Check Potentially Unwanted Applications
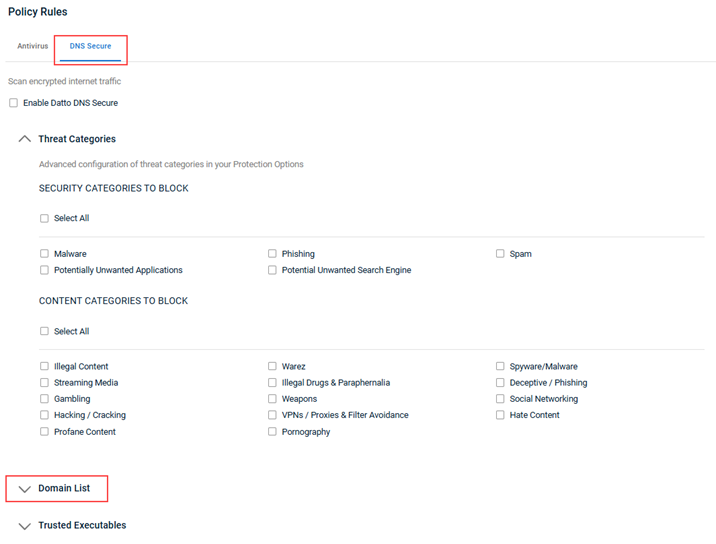 click(x=44, y=270)
